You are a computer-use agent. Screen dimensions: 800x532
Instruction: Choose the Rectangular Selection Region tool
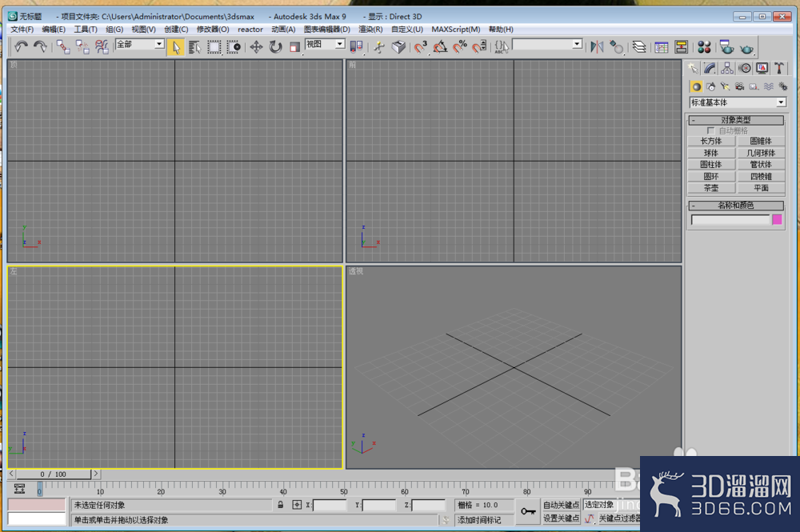point(214,47)
